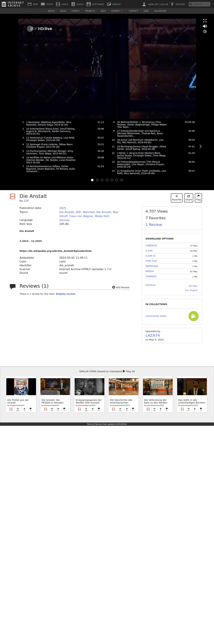Click the LOG IN link
This screenshot has width=214, height=644.
coord(164,4)
